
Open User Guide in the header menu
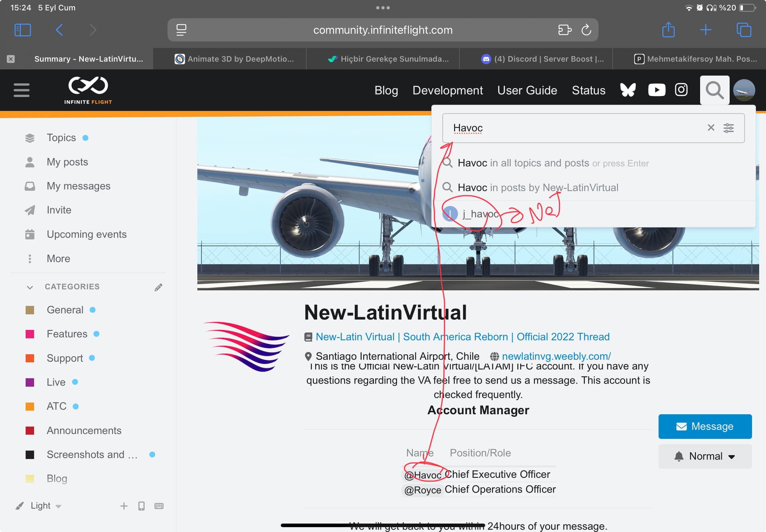[527, 91]
